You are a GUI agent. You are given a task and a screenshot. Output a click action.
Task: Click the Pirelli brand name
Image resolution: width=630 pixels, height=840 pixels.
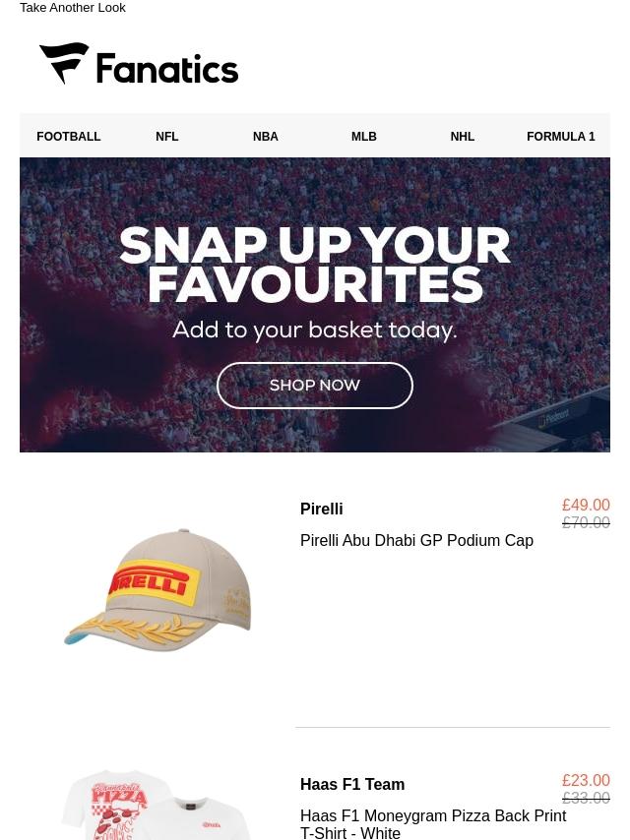tap(321, 509)
